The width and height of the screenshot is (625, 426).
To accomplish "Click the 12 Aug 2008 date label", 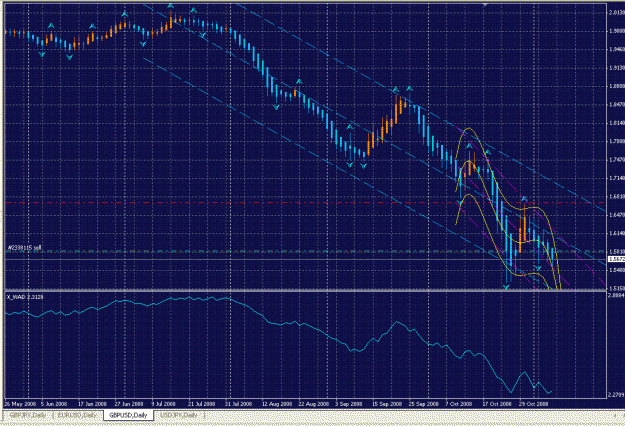I will tap(276, 404).
